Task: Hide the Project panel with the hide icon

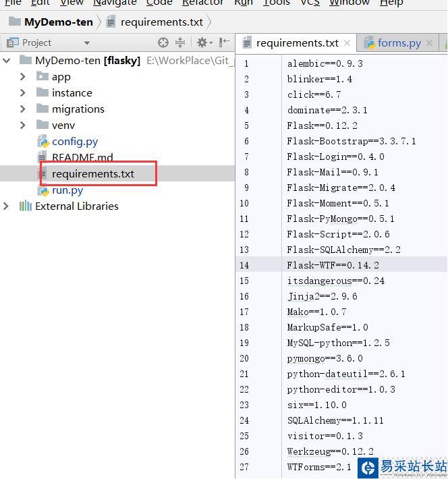Action: (x=224, y=43)
